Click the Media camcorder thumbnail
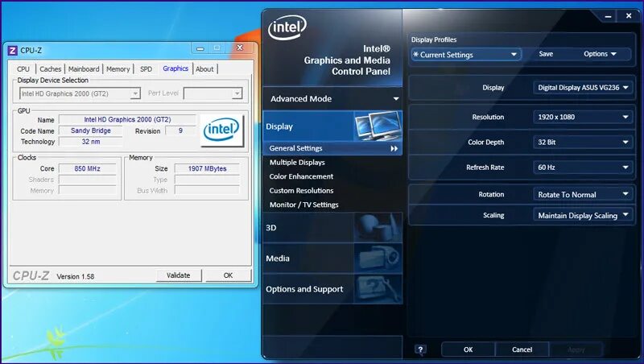Image resolution: width=644 pixels, height=364 pixels. click(x=378, y=259)
